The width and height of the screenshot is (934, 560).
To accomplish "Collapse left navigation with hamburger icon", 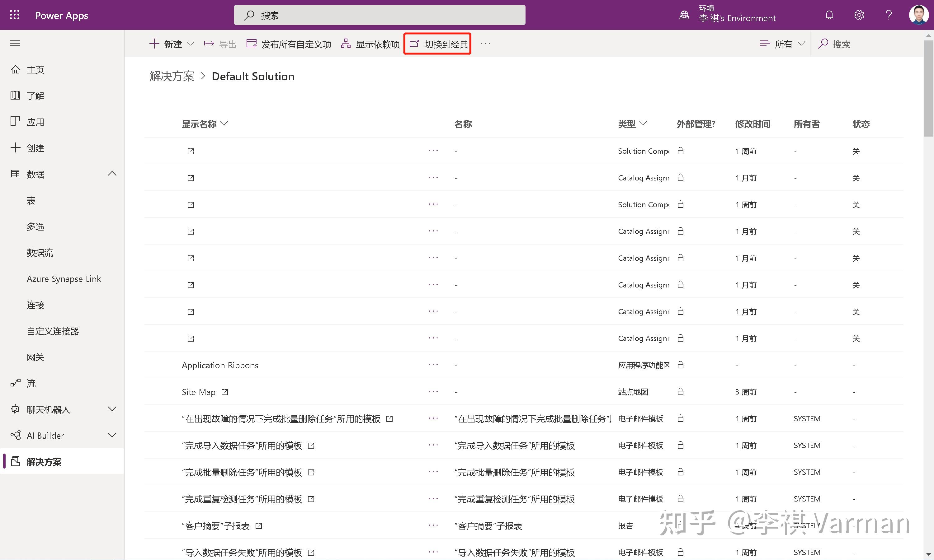I will point(15,43).
